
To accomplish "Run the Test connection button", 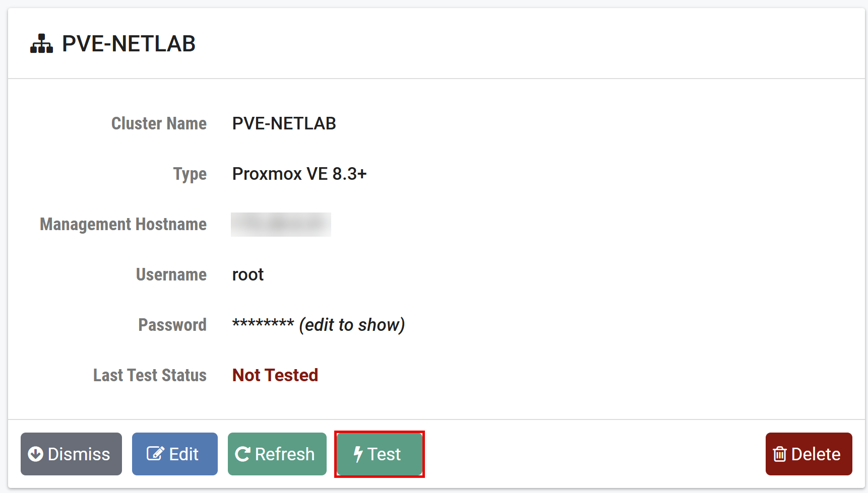I will [x=379, y=454].
